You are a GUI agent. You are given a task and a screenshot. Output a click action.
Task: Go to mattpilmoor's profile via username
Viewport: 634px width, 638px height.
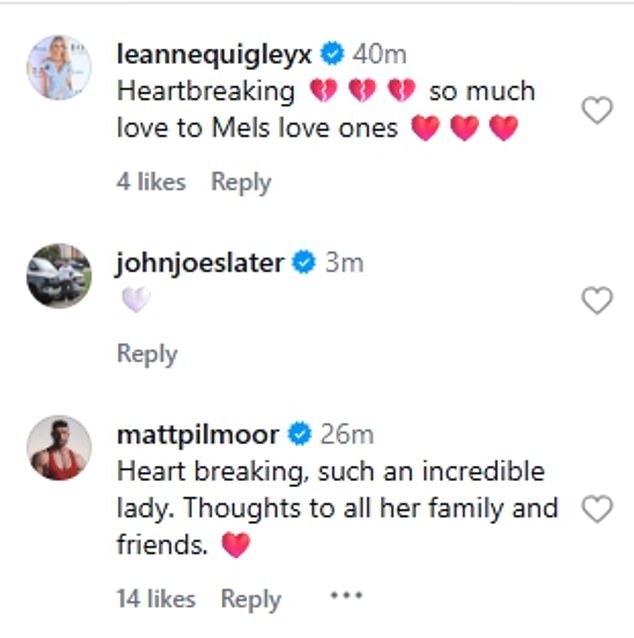point(199,434)
